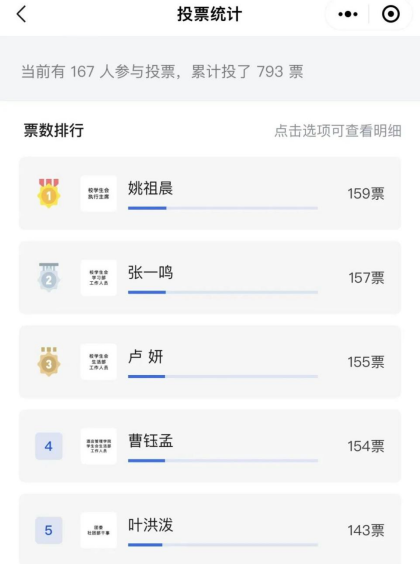
Task: Open thumbnail image beside 卢 妍
Action: (x=99, y=362)
